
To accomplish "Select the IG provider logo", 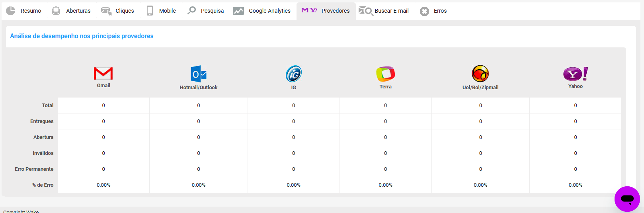I will 294,74.
